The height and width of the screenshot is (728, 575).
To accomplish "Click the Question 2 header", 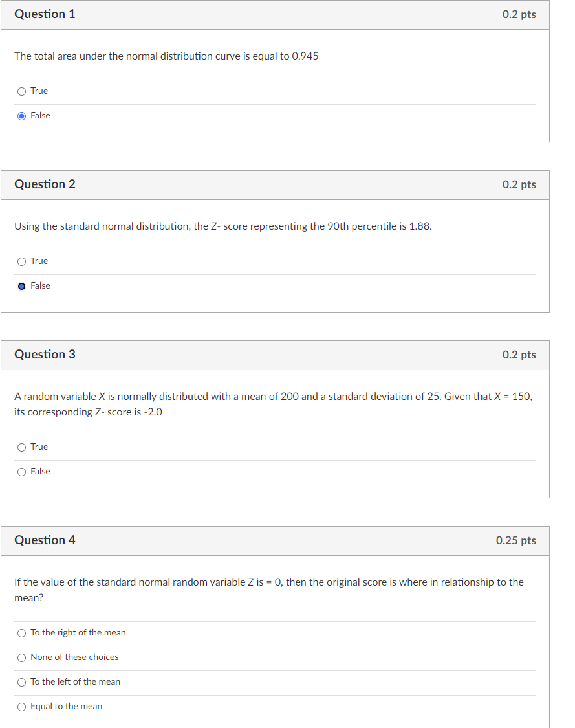I will (x=45, y=184).
